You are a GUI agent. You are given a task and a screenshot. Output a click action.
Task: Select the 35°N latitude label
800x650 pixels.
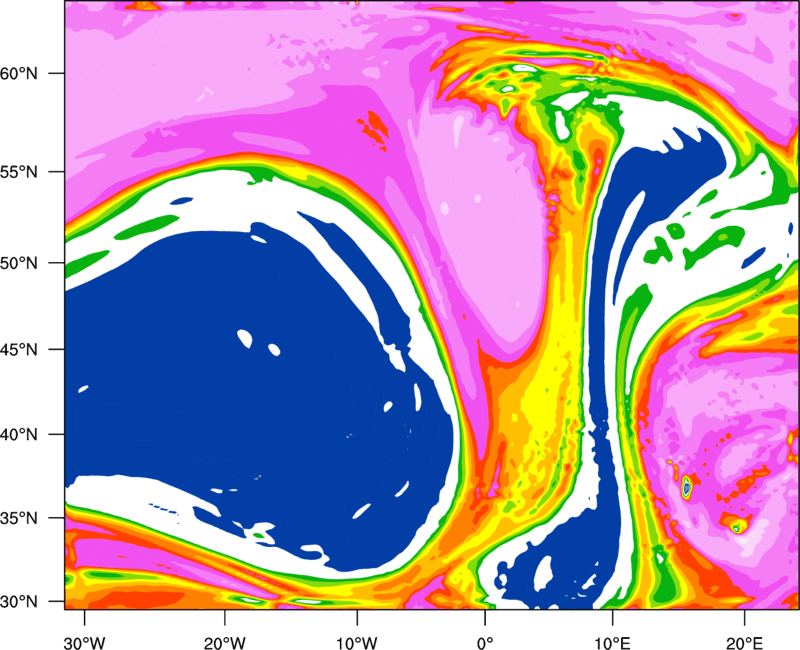[19, 518]
